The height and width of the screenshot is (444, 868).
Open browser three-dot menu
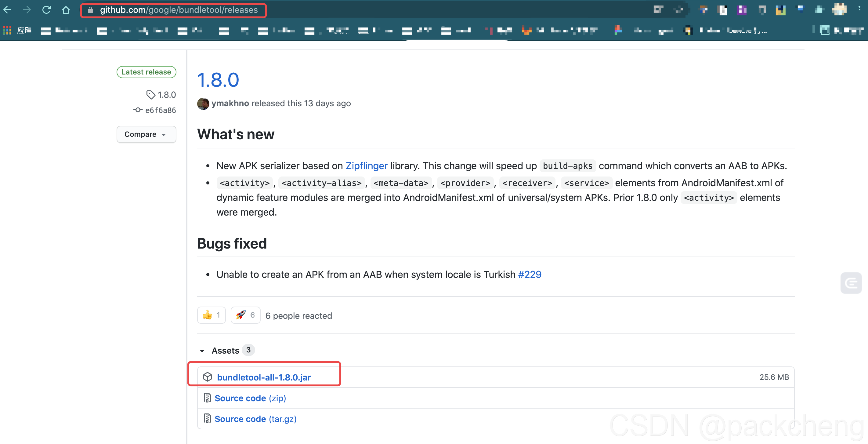click(859, 10)
